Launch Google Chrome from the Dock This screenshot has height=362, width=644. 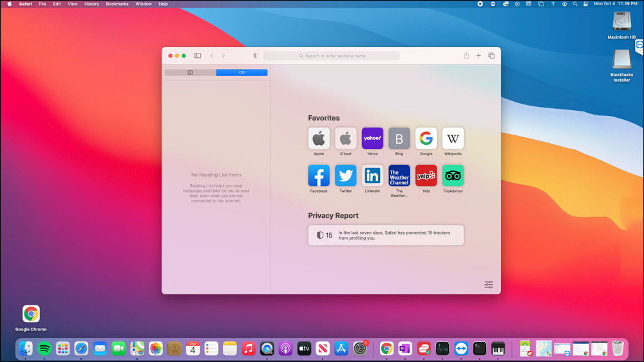pos(386,348)
